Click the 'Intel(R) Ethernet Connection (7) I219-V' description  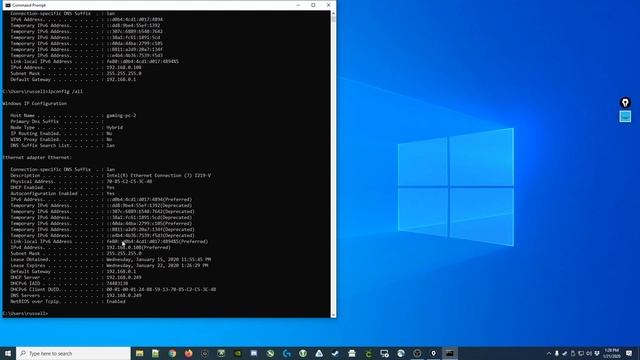tap(158, 176)
